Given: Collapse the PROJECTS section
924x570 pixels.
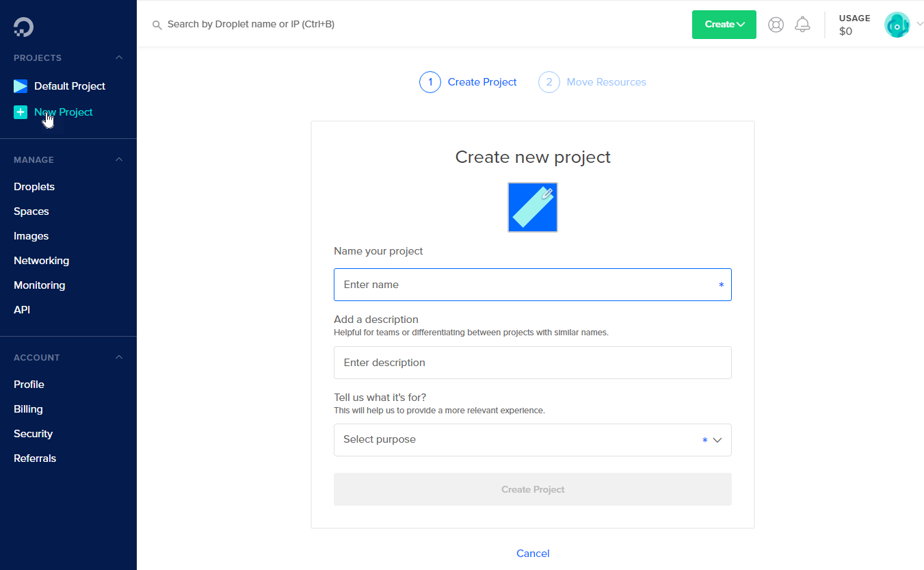Looking at the screenshot, I should (x=118, y=57).
